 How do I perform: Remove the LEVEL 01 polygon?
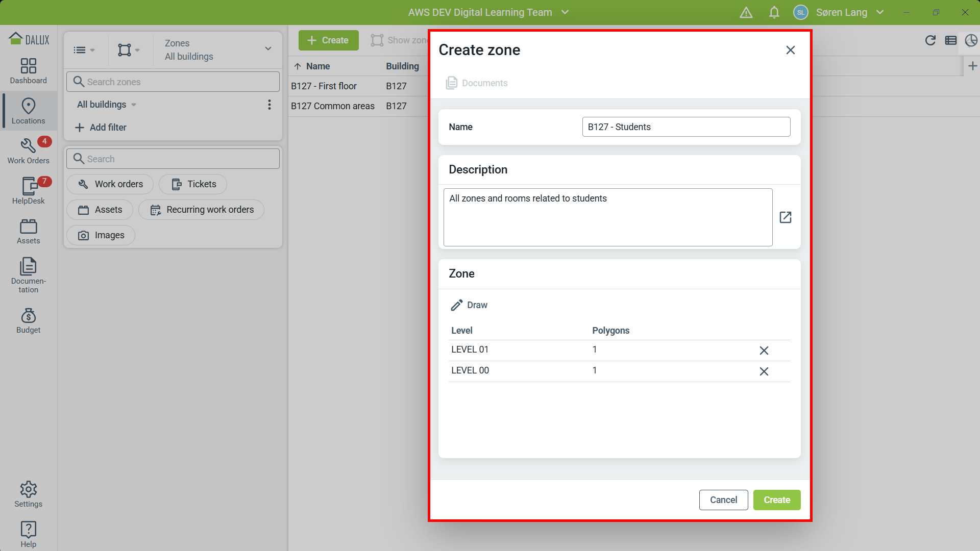[x=764, y=350]
